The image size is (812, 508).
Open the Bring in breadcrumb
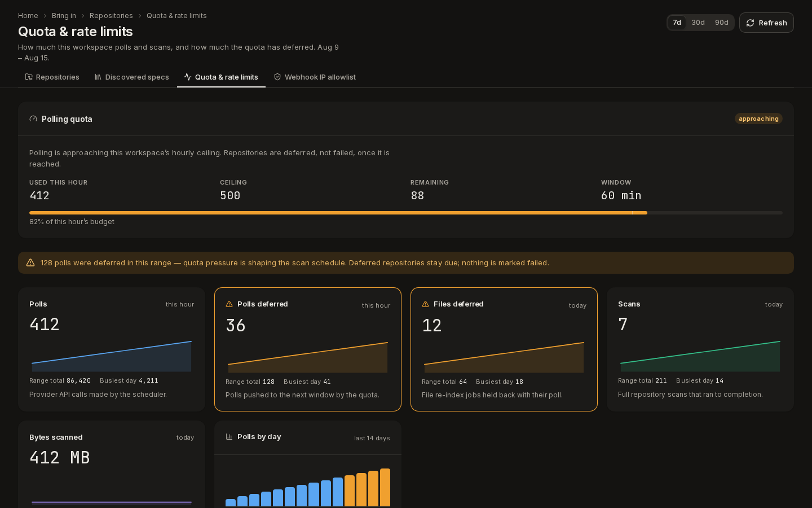[x=64, y=16]
